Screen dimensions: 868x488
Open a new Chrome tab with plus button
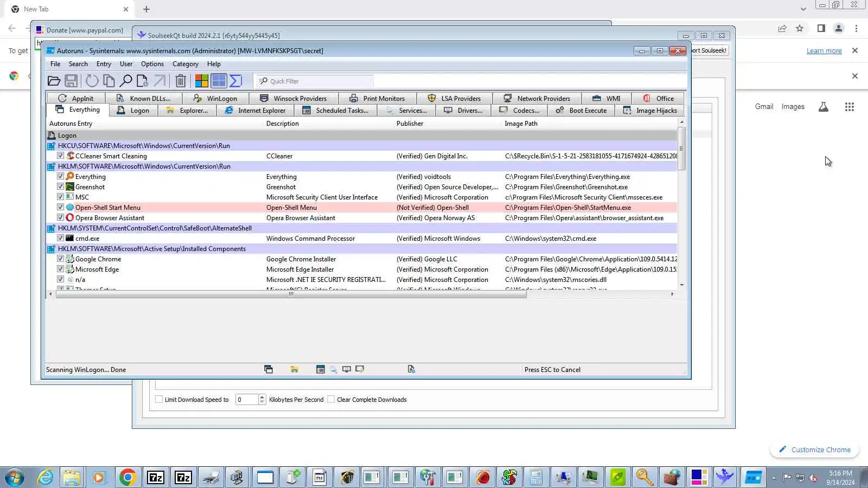146,9
